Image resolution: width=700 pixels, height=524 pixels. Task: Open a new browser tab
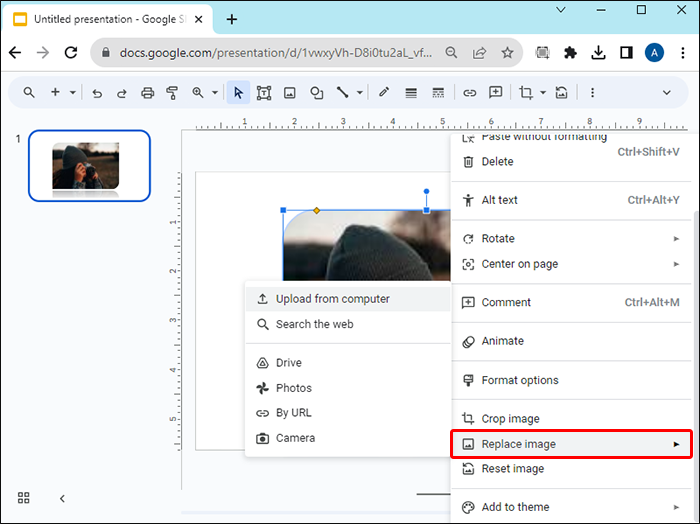[232, 19]
